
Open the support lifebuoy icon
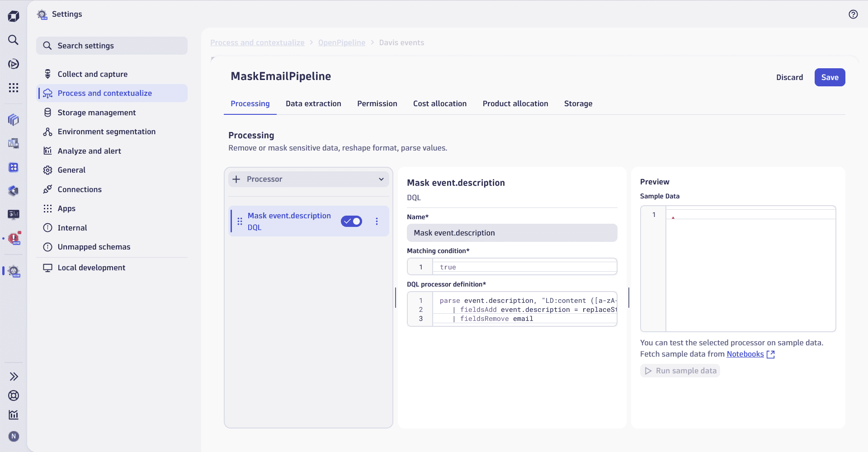[14, 395]
